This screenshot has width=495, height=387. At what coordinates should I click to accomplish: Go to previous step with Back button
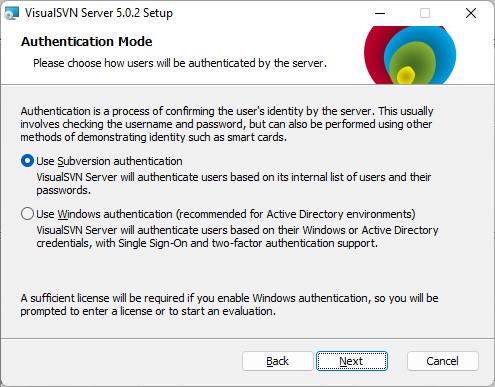coord(278,361)
